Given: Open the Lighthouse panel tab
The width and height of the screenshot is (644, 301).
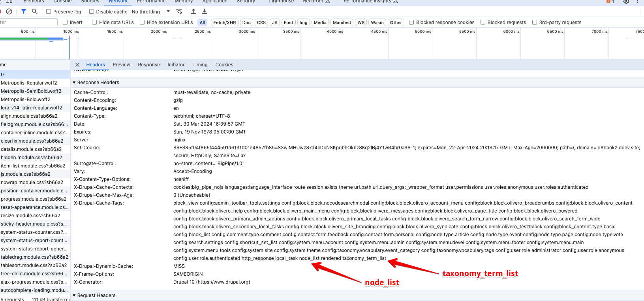Looking at the screenshot, I should [281, 2].
